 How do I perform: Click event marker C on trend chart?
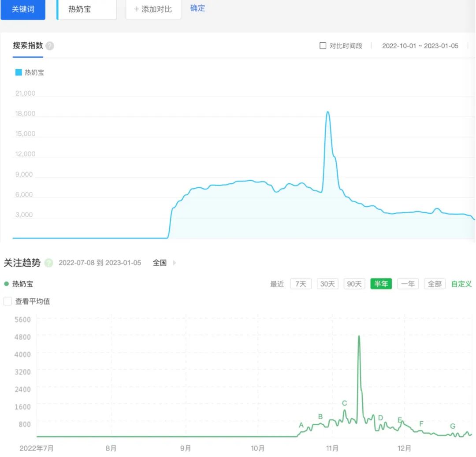[x=345, y=403]
